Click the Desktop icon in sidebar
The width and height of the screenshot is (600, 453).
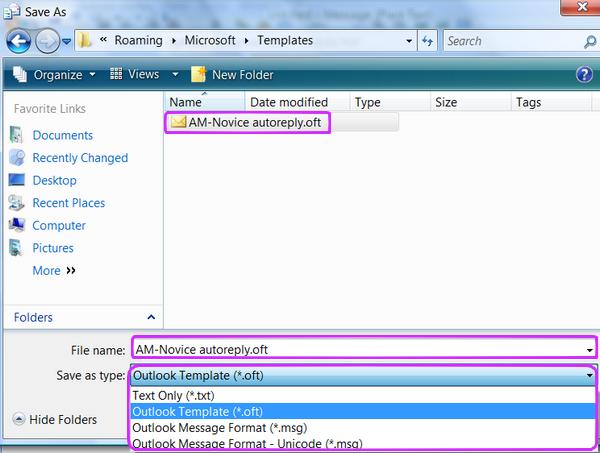[x=16, y=179]
